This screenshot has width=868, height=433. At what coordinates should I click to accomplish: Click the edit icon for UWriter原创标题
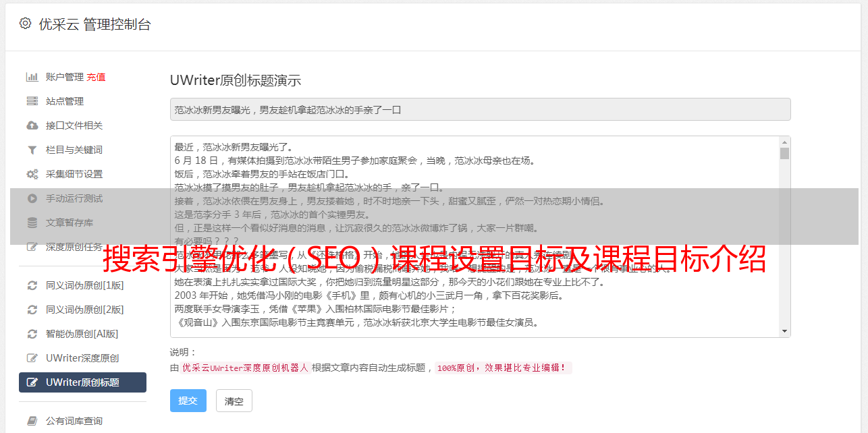[32, 382]
